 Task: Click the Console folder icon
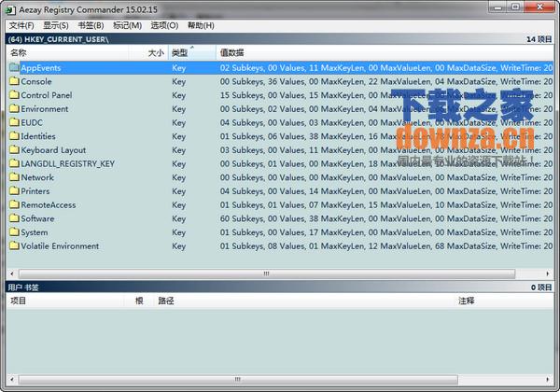[14, 81]
